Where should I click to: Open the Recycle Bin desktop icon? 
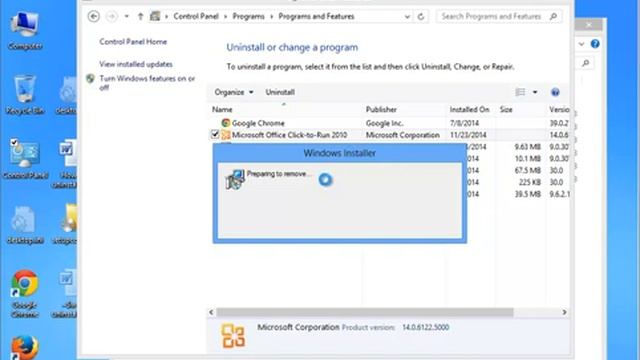(x=25, y=94)
